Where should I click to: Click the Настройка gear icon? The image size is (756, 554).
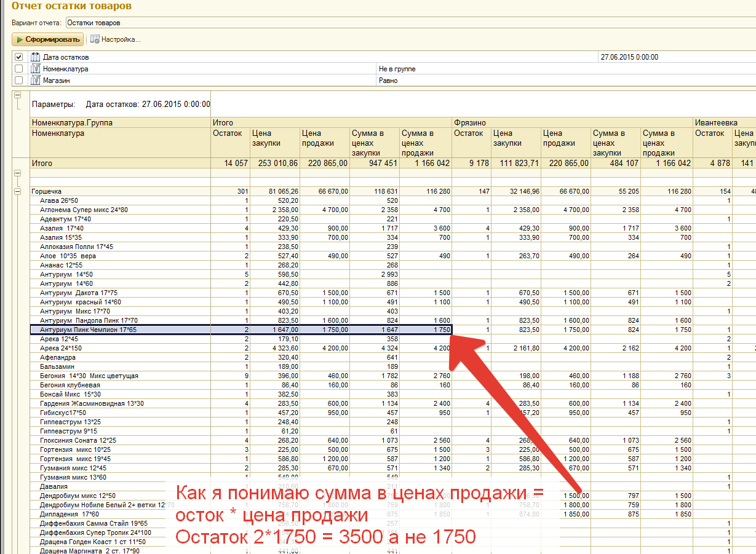pyautogui.click(x=95, y=39)
